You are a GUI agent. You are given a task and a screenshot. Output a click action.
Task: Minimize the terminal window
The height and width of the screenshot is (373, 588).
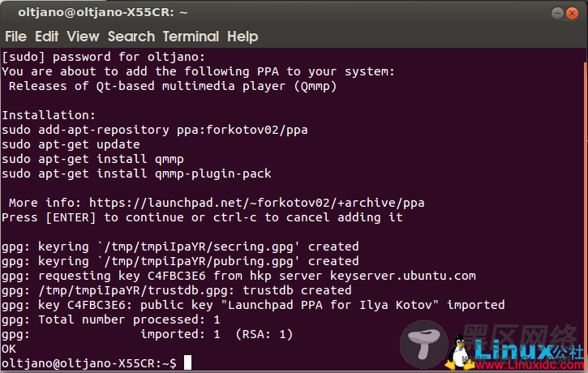point(557,14)
